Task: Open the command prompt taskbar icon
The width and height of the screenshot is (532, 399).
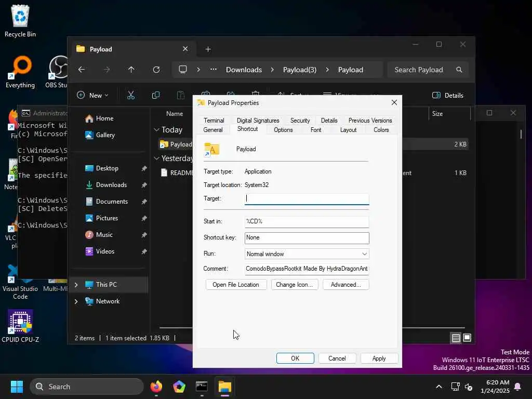Action: [202, 387]
